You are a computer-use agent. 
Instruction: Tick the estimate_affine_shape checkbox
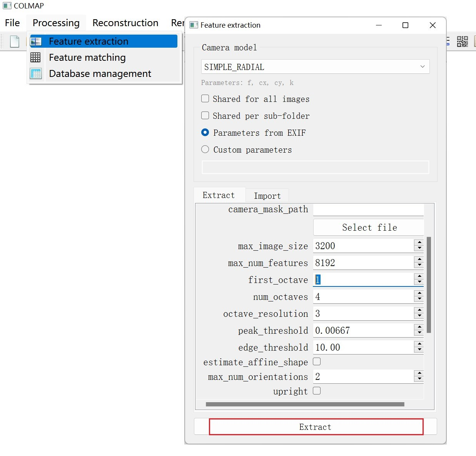coord(317,361)
